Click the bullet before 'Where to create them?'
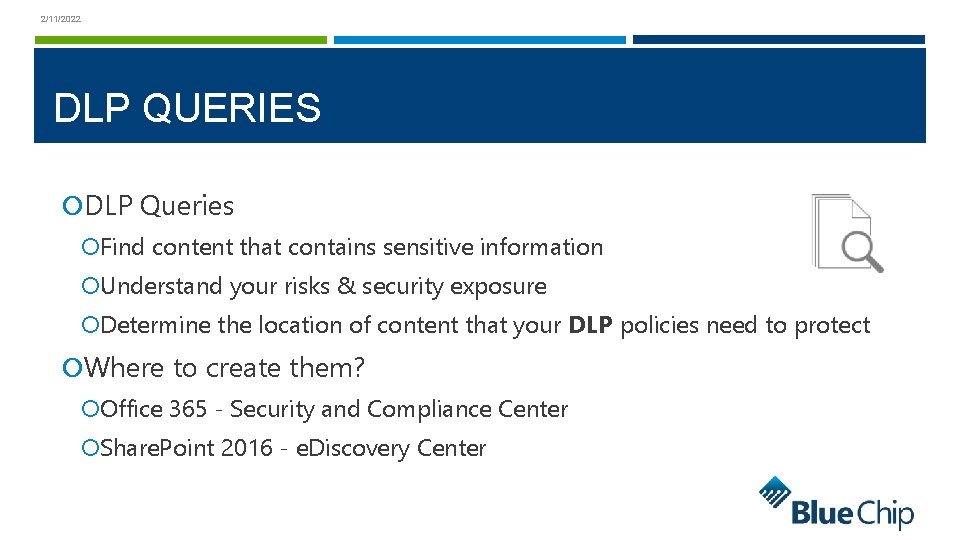Screen dimensions: 960x540 71,368
